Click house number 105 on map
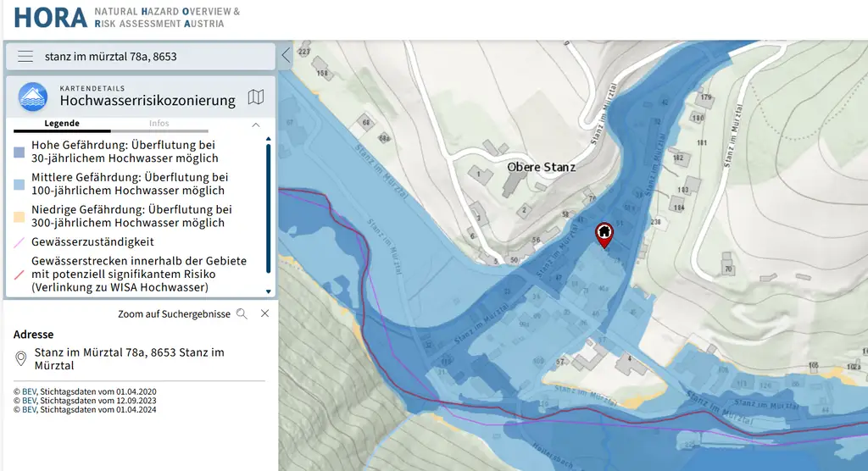The height and width of the screenshot is (471, 868). pos(813,366)
